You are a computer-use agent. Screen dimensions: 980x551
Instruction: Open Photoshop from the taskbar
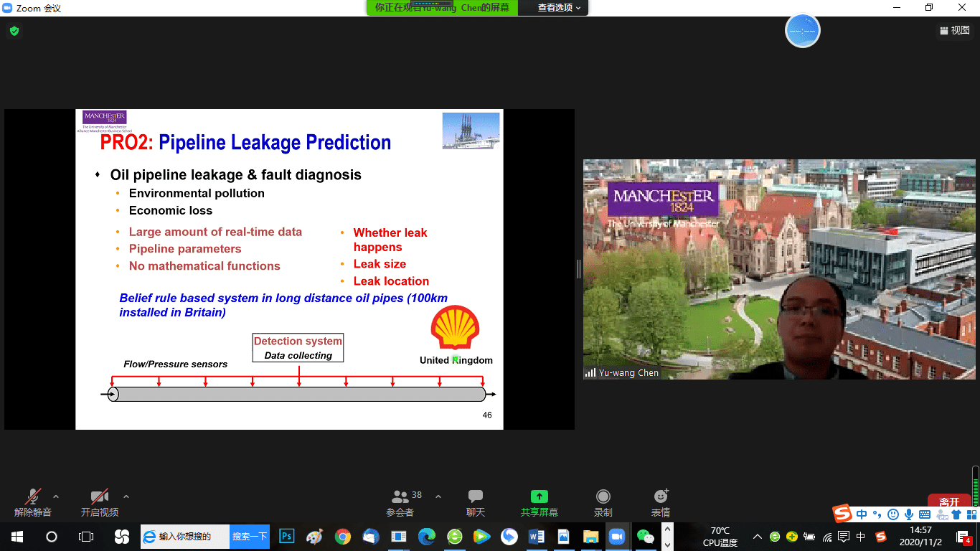(x=287, y=537)
